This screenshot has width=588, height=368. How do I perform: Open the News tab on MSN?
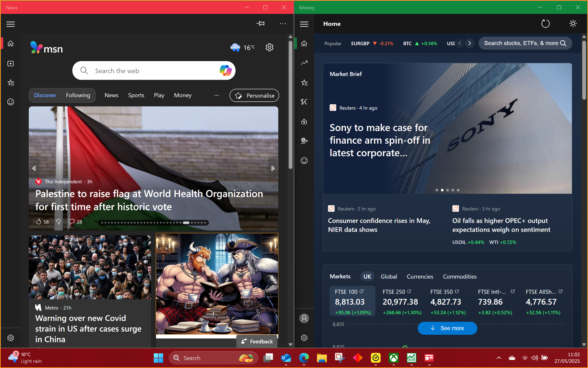tap(111, 95)
